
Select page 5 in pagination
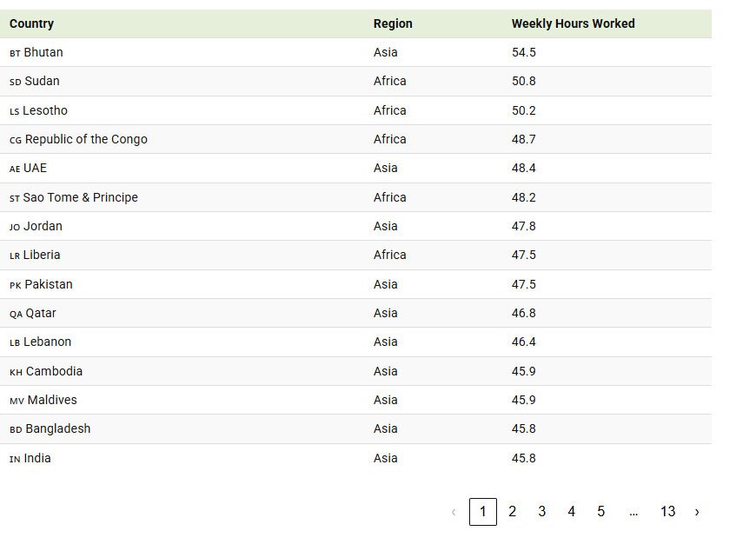click(600, 512)
